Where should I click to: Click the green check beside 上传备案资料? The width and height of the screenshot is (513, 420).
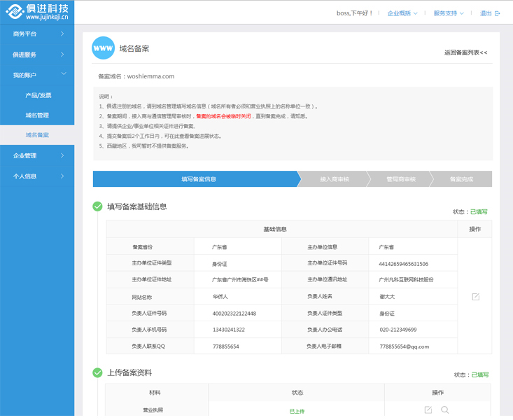coord(97,372)
